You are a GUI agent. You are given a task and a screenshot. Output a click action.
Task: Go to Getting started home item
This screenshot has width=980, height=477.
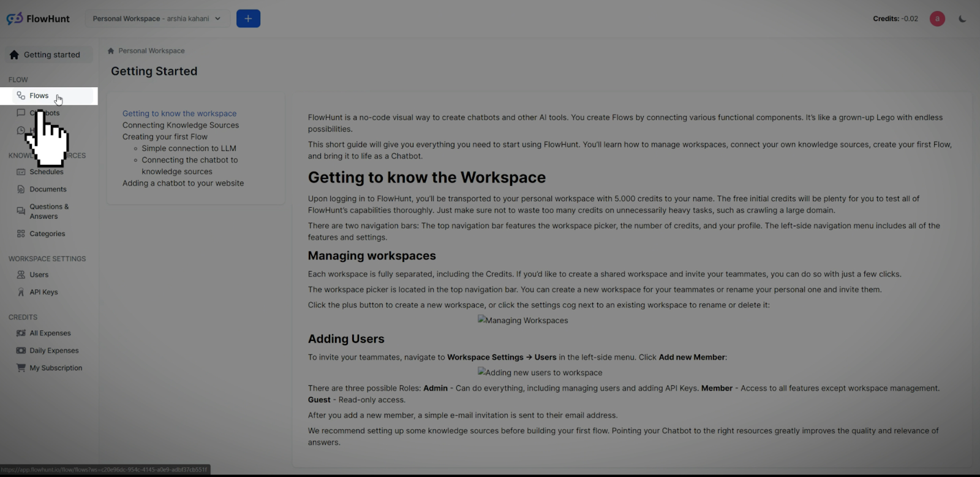tap(51, 55)
